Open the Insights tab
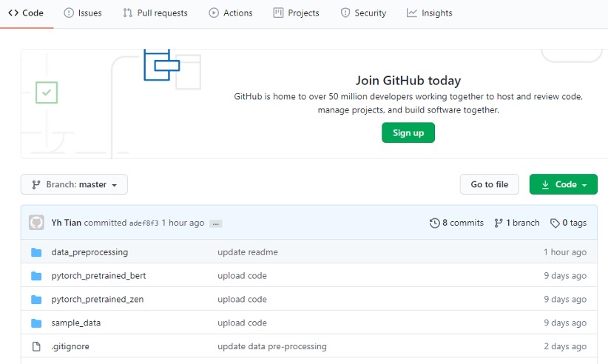The height and width of the screenshot is (364, 608). click(x=429, y=13)
